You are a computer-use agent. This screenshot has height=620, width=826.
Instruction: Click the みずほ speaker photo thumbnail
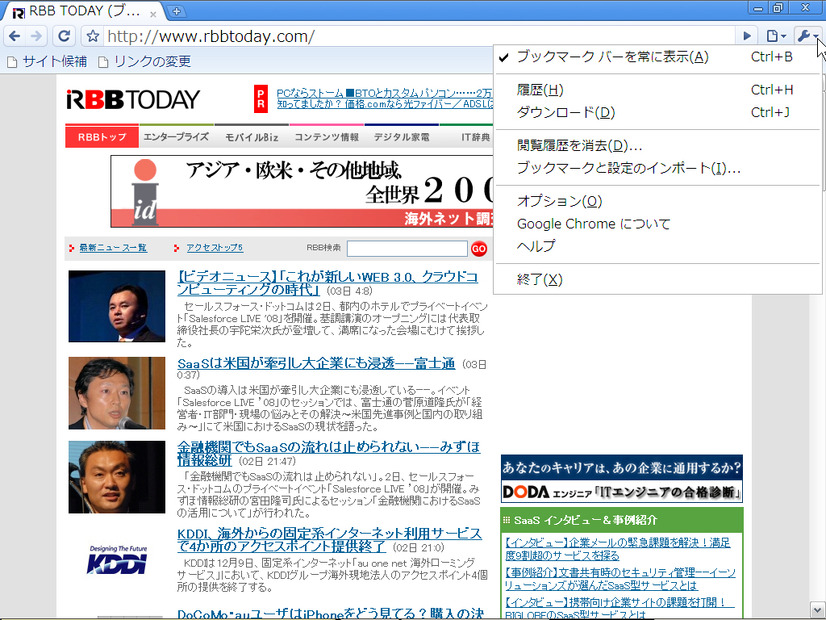(x=116, y=477)
